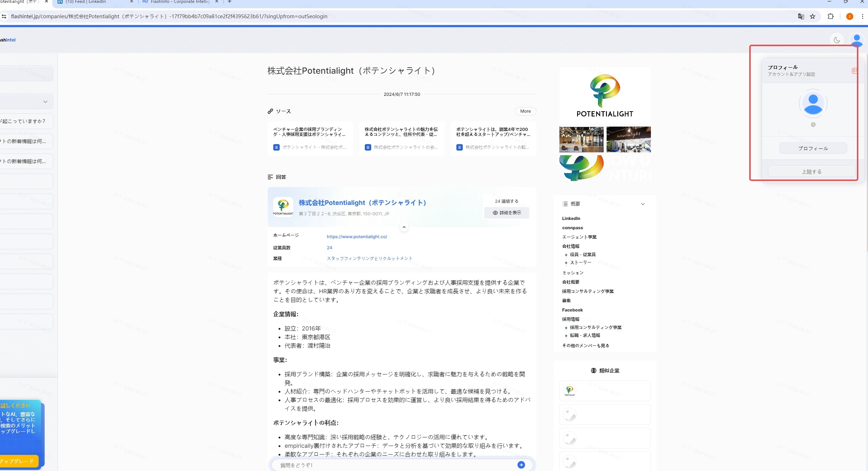Jump to 転職・求人情報 in outline
868x471 pixels.
(585, 335)
